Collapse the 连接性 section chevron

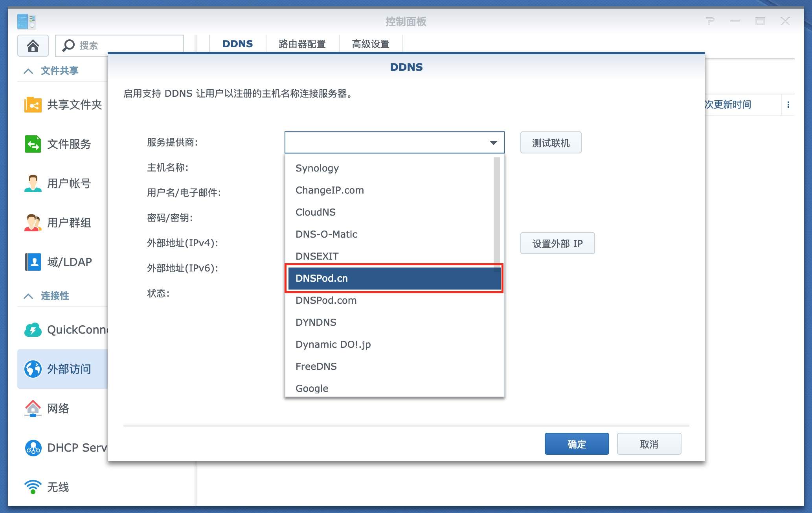(x=28, y=296)
